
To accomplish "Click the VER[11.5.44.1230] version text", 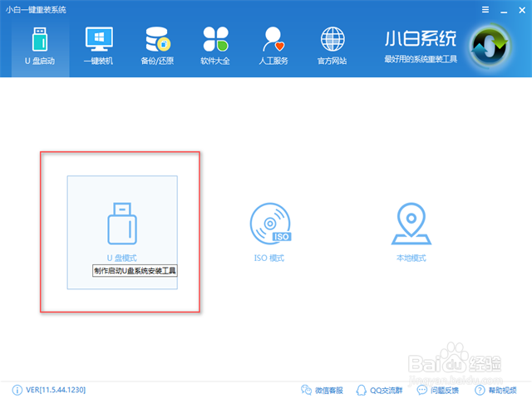I will 56,390.
